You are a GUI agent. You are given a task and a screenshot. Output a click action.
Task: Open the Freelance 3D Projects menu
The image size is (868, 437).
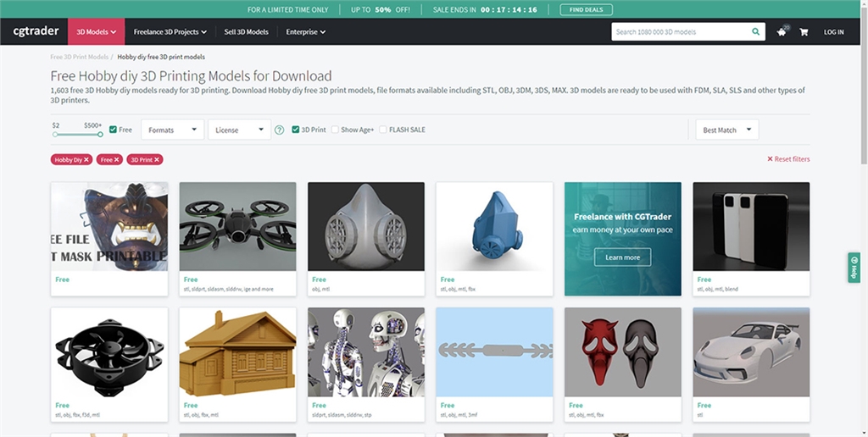tap(170, 32)
